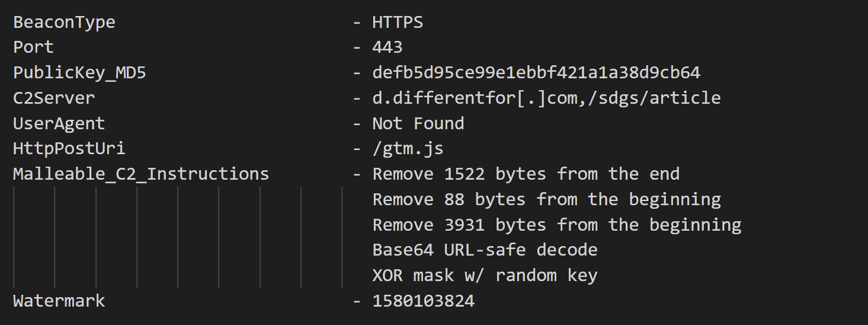Click the d.differentfor[.]com server address
The image size is (868, 325).
point(475,98)
